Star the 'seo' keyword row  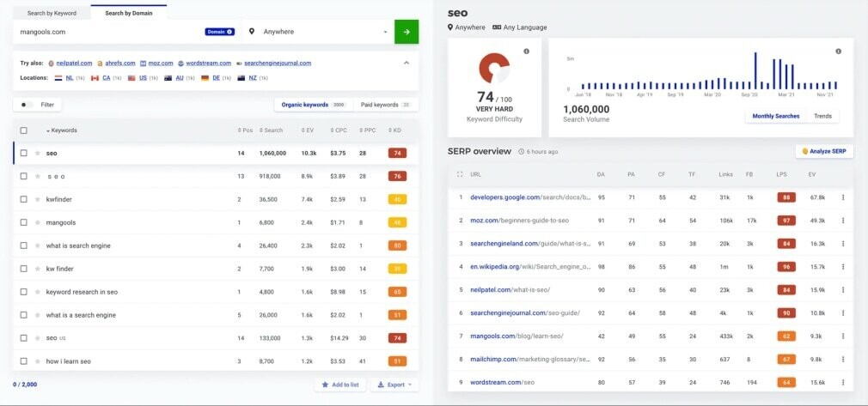click(x=38, y=154)
